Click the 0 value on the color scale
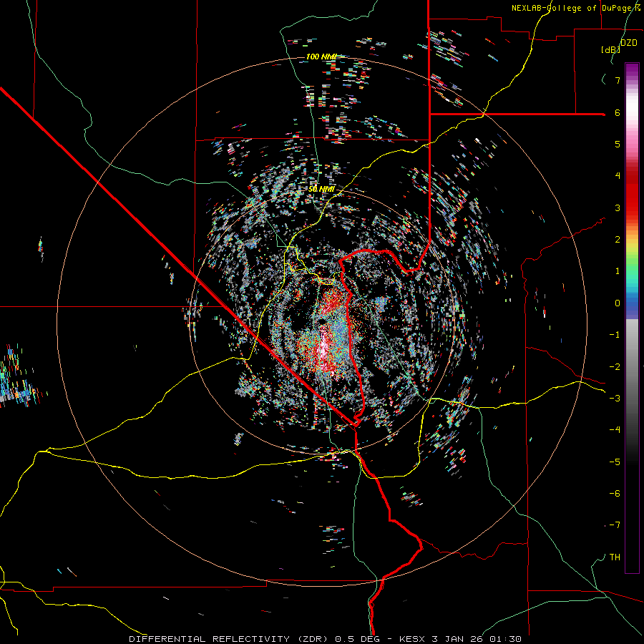This screenshot has width=644, height=644. 618,303
